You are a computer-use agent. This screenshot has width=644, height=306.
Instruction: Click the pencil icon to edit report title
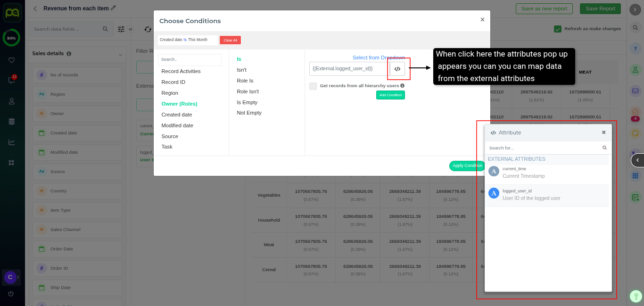tap(113, 8)
